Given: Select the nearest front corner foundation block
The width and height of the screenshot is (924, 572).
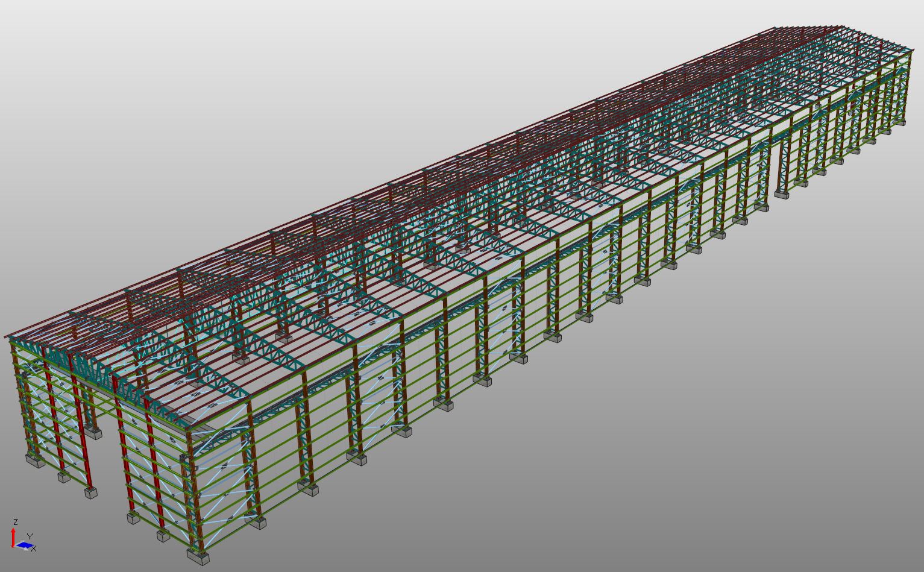Looking at the screenshot, I should click(x=198, y=556).
